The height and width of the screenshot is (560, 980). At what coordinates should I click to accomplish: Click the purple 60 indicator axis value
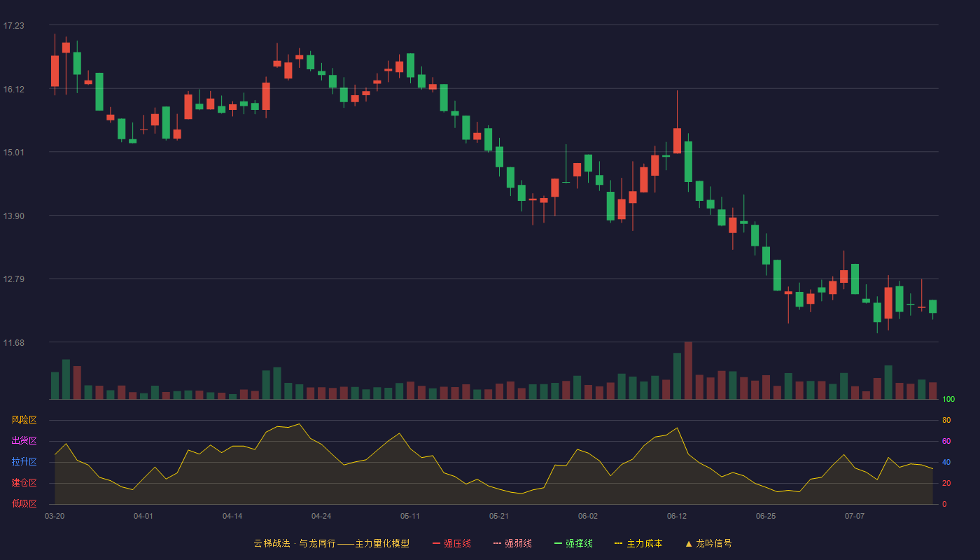coord(946,442)
